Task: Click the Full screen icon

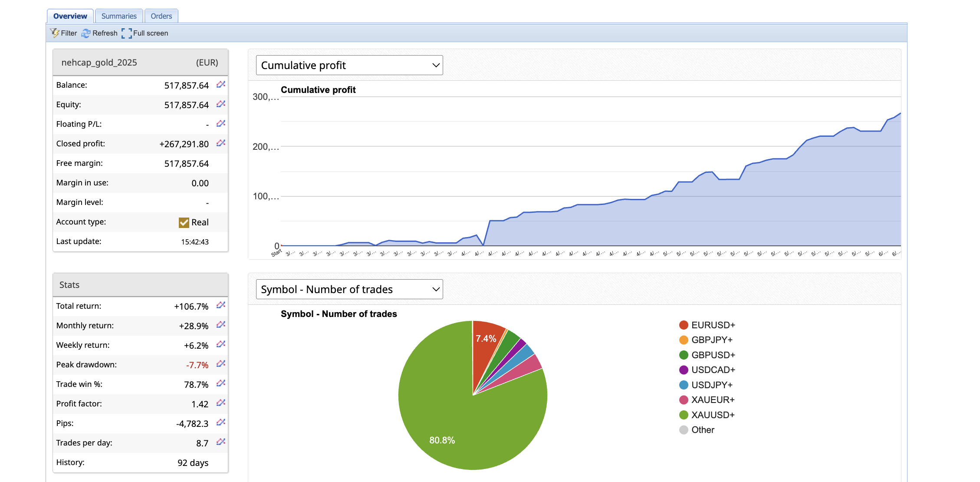Action: (126, 33)
